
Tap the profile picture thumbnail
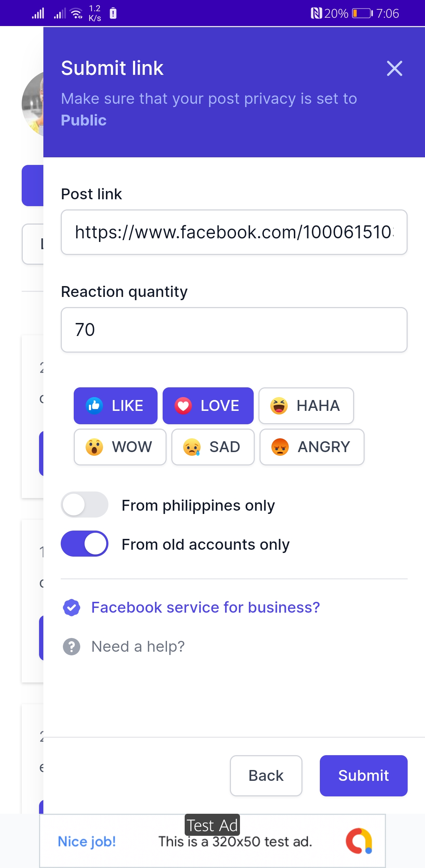(33, 104)
